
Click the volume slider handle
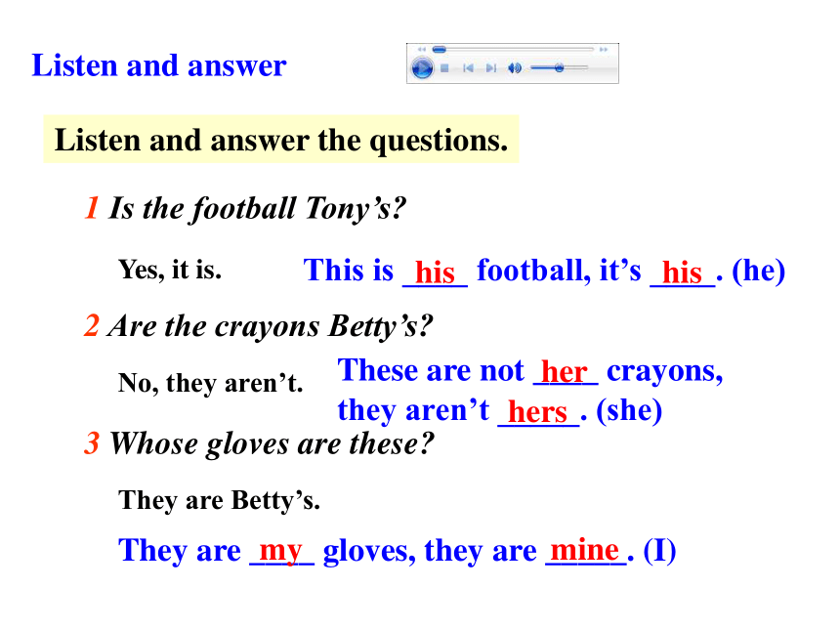(x=560, y=68)
